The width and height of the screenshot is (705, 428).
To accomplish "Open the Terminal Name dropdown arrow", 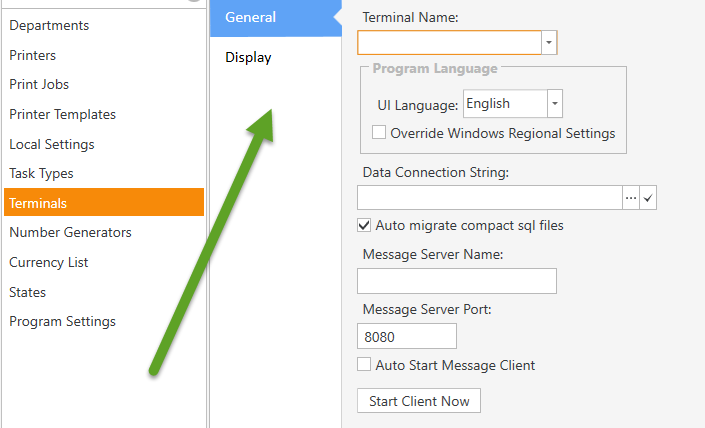I will tap(549, 43).
